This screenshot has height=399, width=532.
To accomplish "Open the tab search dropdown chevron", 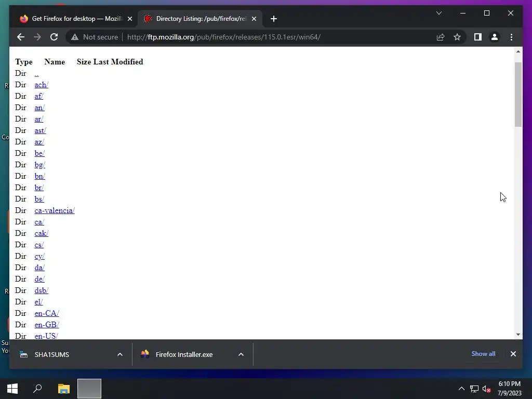I will (x=438, y=13).
